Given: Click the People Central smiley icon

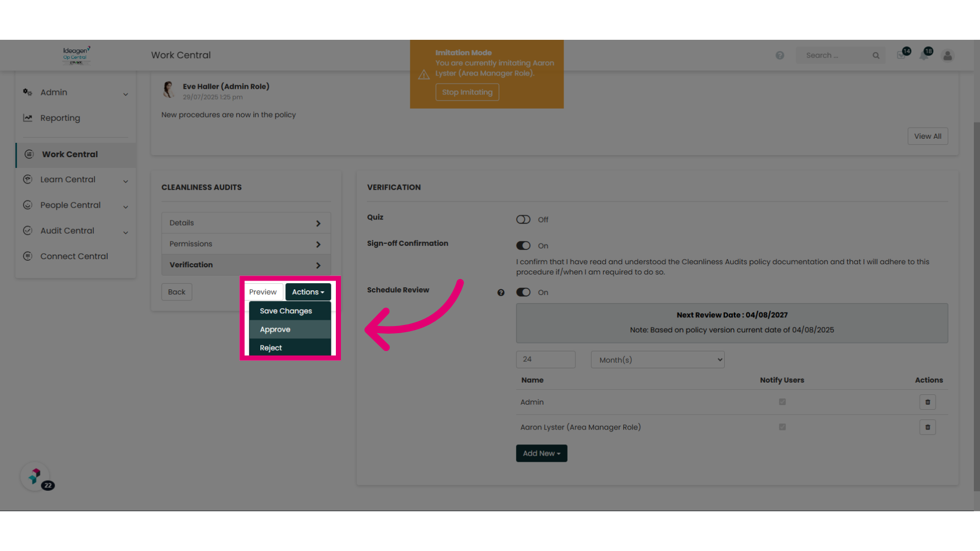Looking at the screenshot, I should 28,205.
